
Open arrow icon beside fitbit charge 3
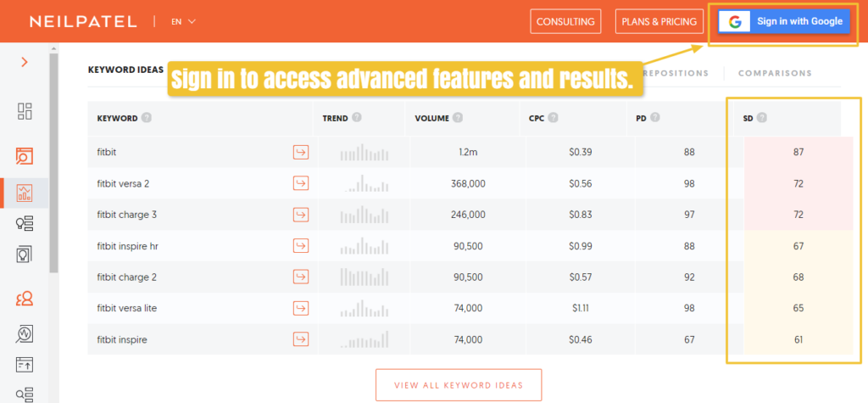[300, 215]
